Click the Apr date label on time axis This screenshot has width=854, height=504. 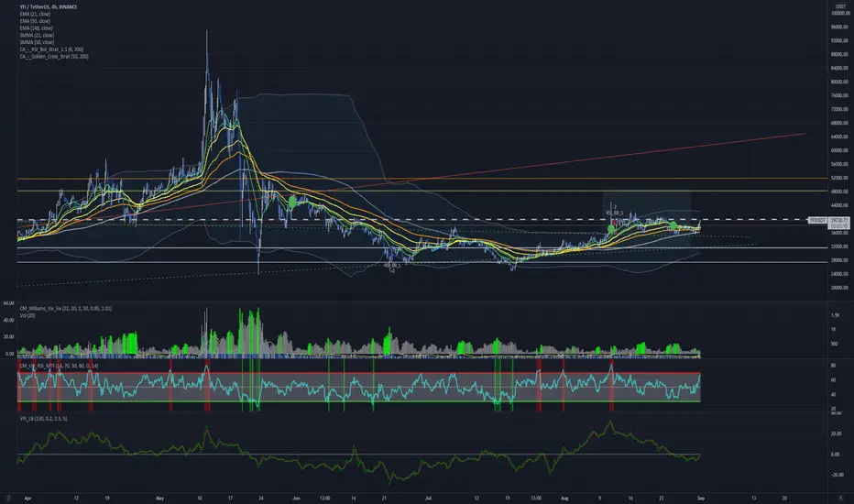(27, 498)
